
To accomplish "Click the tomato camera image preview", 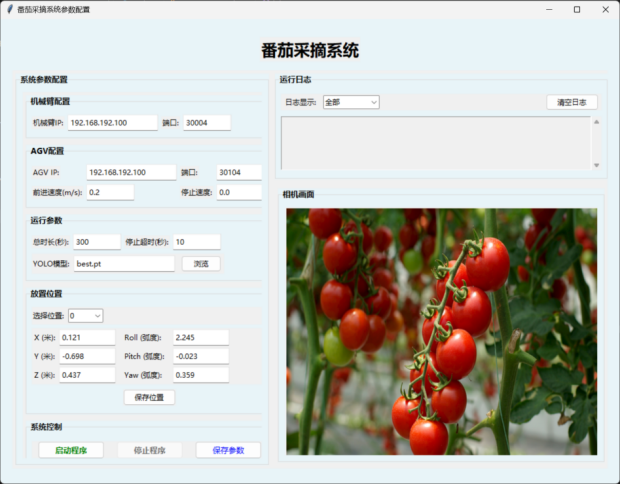I will coord(441,331).
